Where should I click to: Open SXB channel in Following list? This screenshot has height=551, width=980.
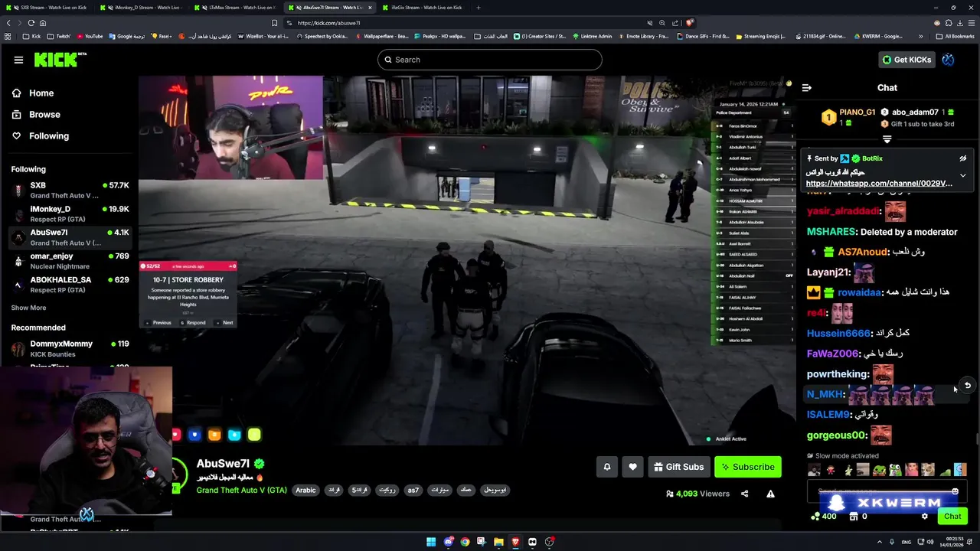click(69, 190)
